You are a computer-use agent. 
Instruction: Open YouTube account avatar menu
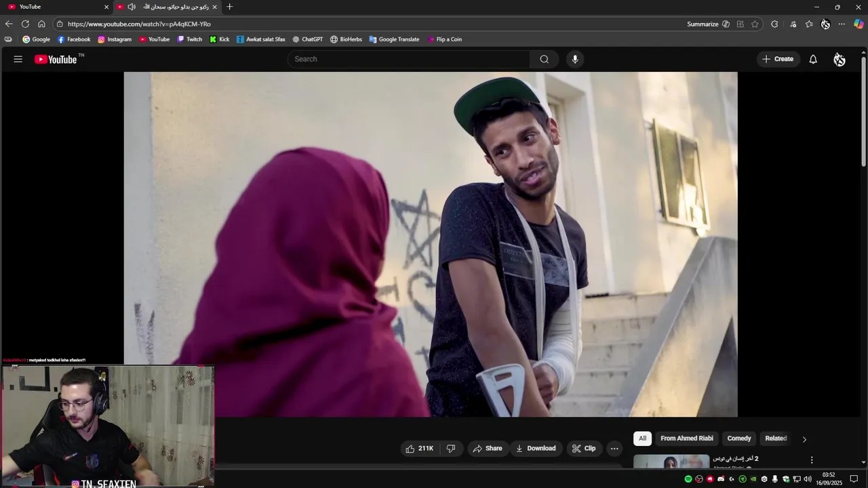coord(840,60)
